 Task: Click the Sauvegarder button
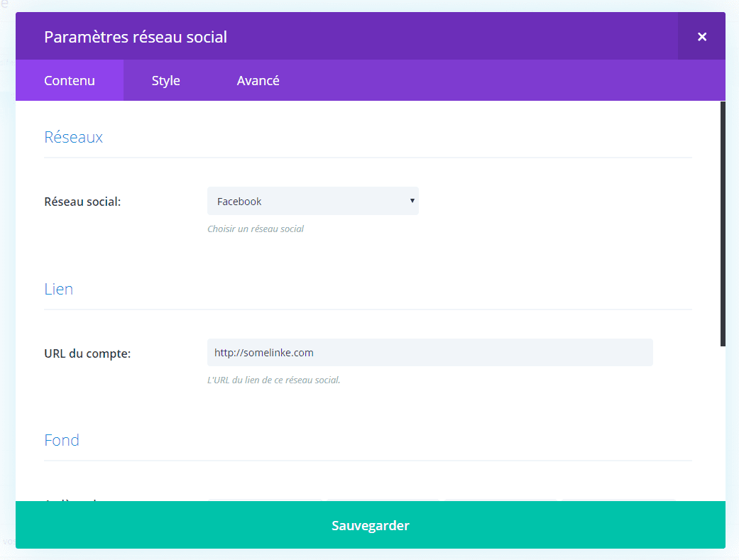pos(370,525)
